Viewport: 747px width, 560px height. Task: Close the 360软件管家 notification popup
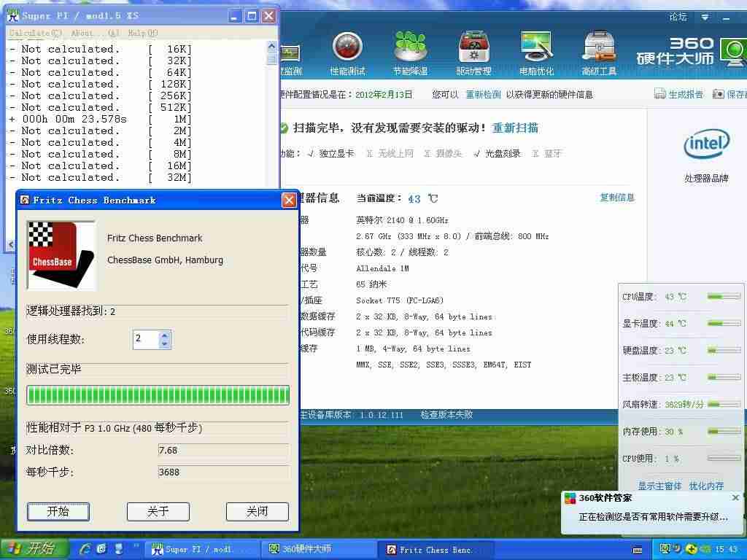click(735, 497)
